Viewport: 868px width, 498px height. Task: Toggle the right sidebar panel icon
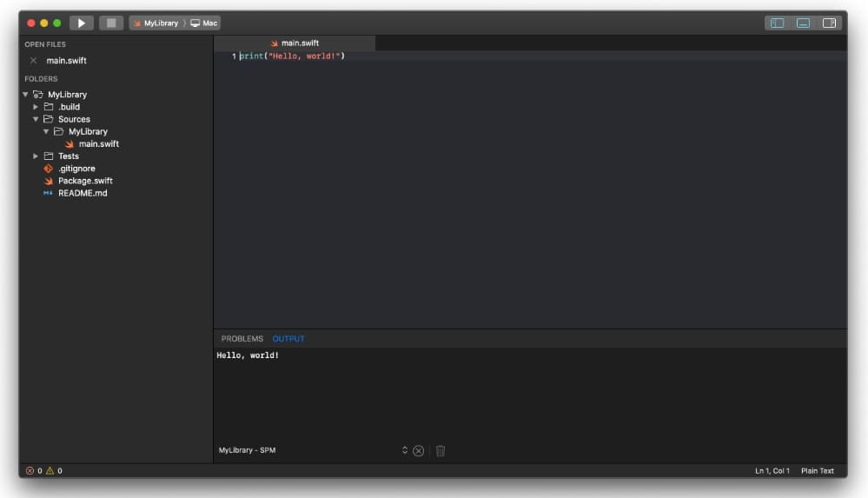click(829, 23)
